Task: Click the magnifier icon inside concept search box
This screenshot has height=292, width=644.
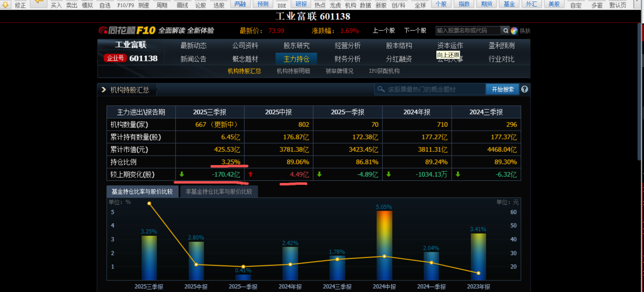Action: click(x=381, y=89)
